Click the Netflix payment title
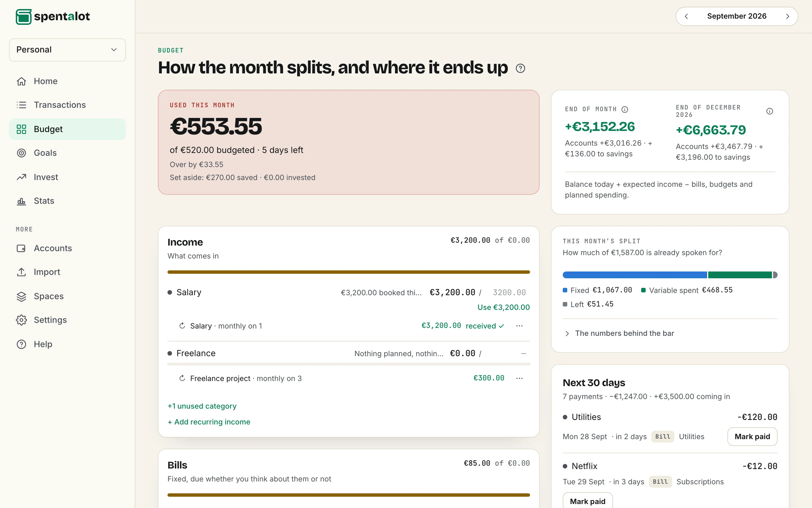812x508 pixels. (584, 466)
